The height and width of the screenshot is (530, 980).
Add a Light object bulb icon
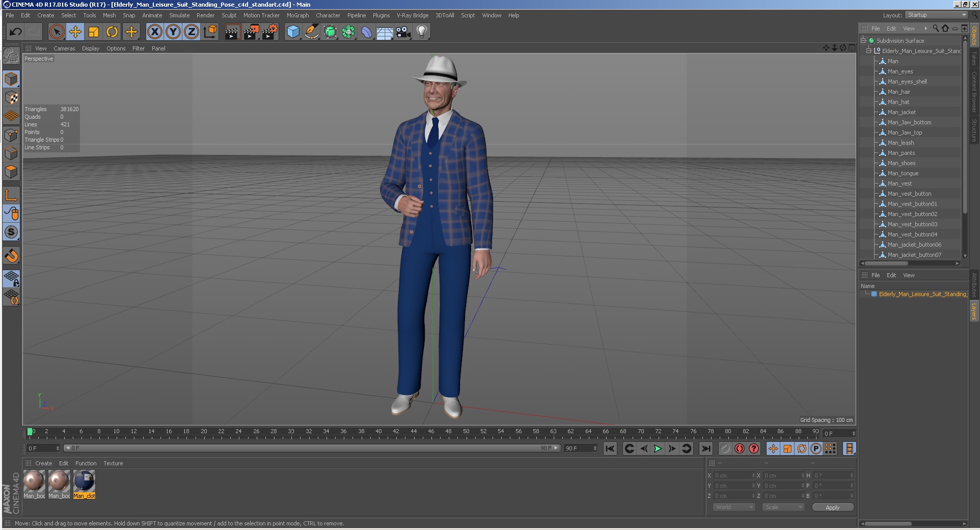pos(422,32)
